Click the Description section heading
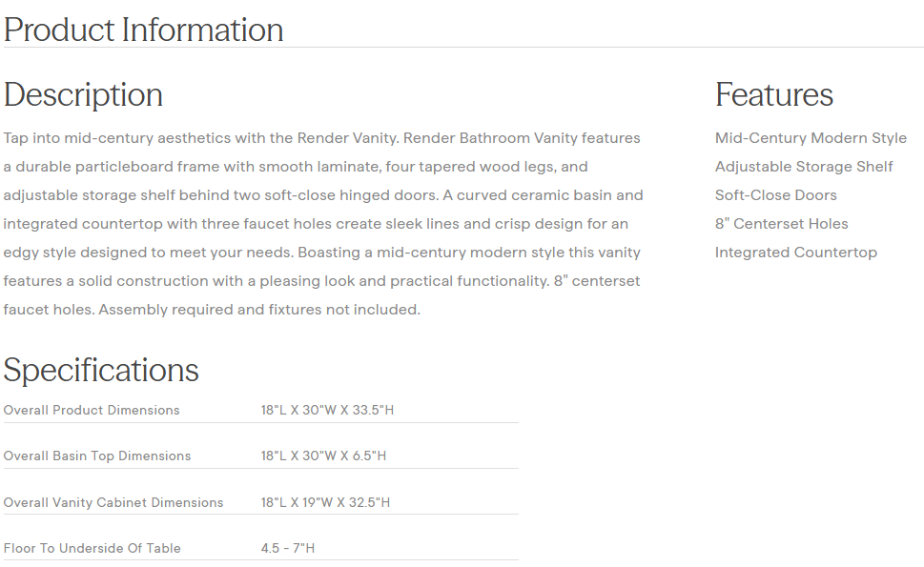 [x=83, y=94]
